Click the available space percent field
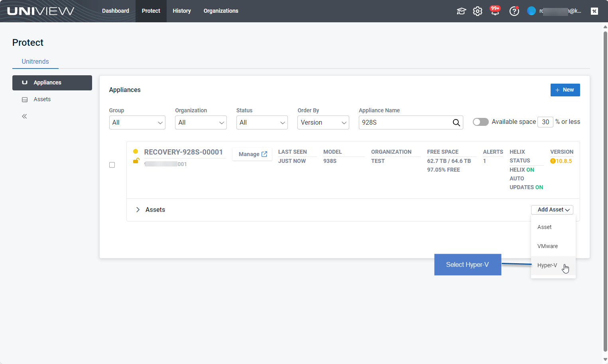Viewport: 608px width, 364px height. pyautogui.click(x=545, y=122)
